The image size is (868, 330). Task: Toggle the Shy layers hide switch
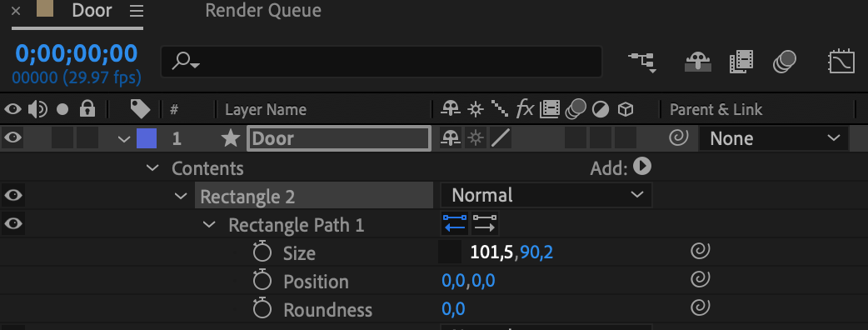point(697,62)
